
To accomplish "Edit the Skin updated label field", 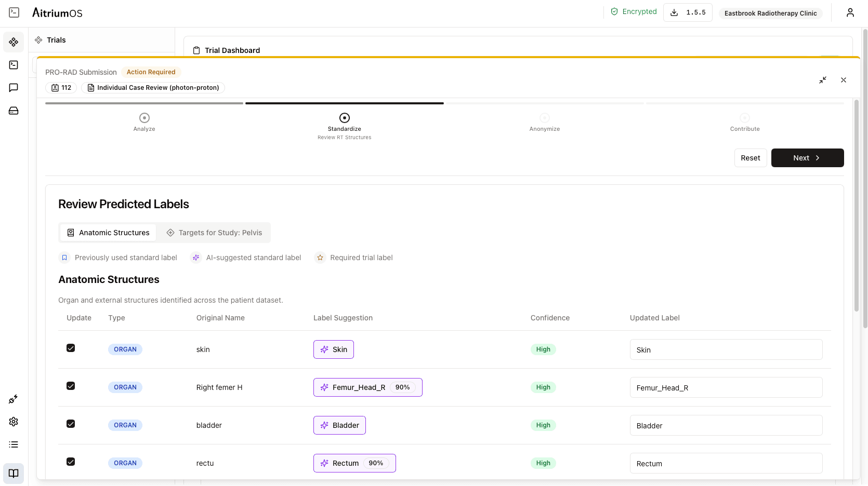I will click(726, 350).
